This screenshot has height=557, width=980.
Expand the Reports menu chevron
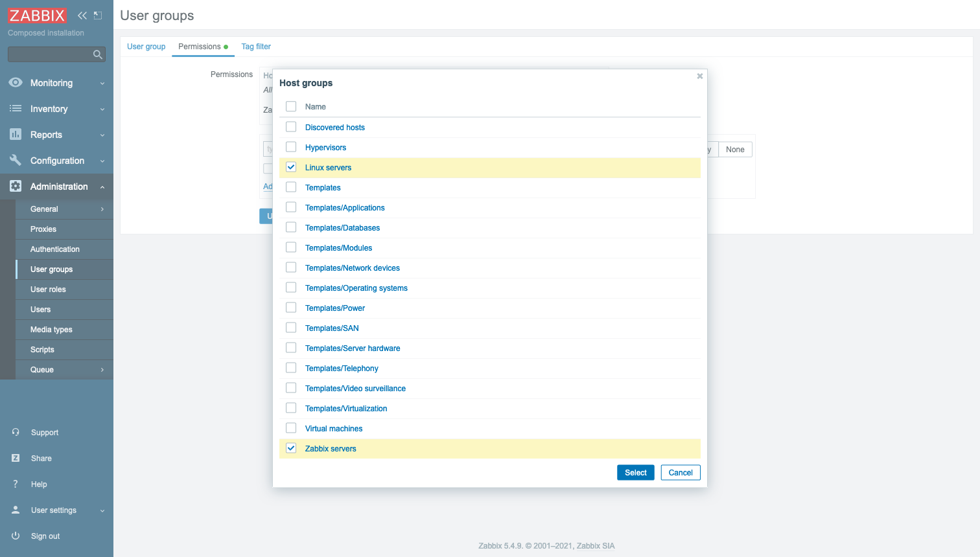tap(102, 135)
